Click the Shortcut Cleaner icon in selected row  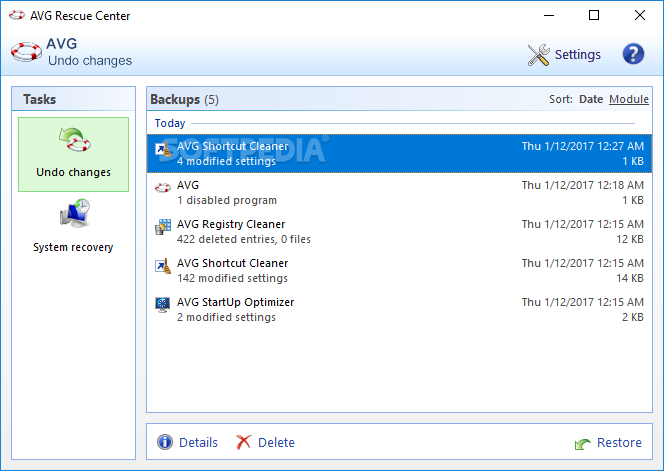click(163, 149)
